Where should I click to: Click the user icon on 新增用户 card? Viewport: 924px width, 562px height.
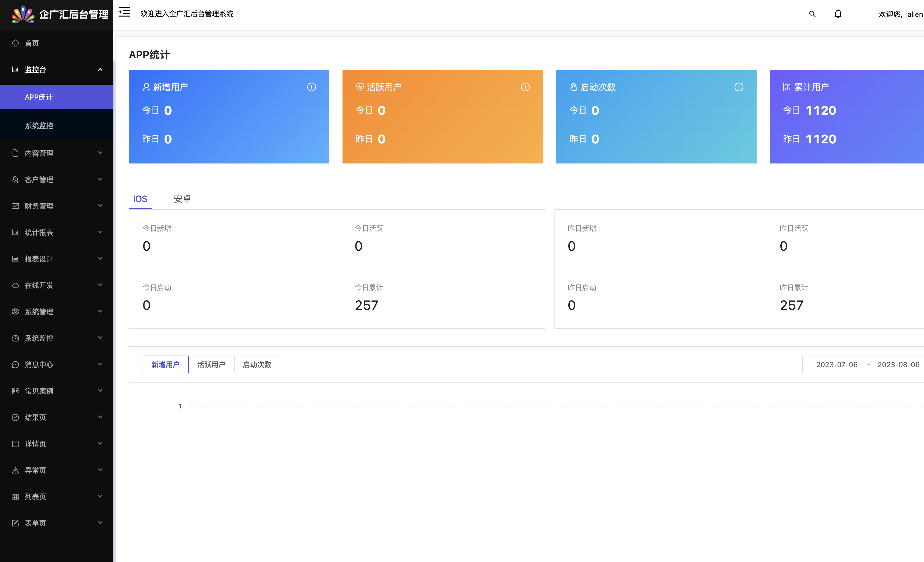[x=146, y=87]
